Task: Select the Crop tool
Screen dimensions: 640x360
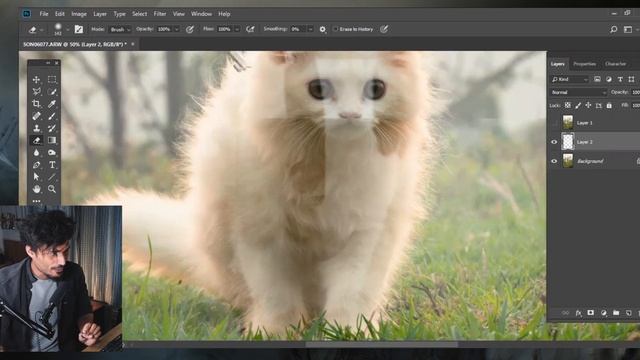Action: 36,104
